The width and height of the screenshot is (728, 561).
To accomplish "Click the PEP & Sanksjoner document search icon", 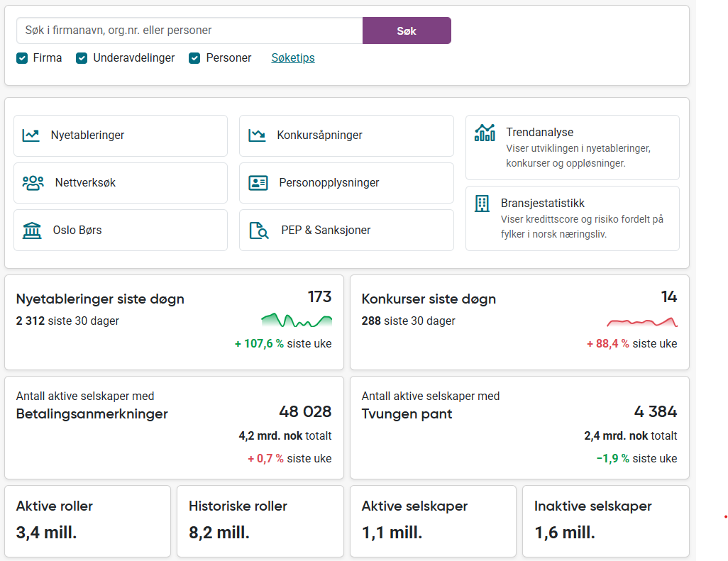I will [x=258, y=229].
